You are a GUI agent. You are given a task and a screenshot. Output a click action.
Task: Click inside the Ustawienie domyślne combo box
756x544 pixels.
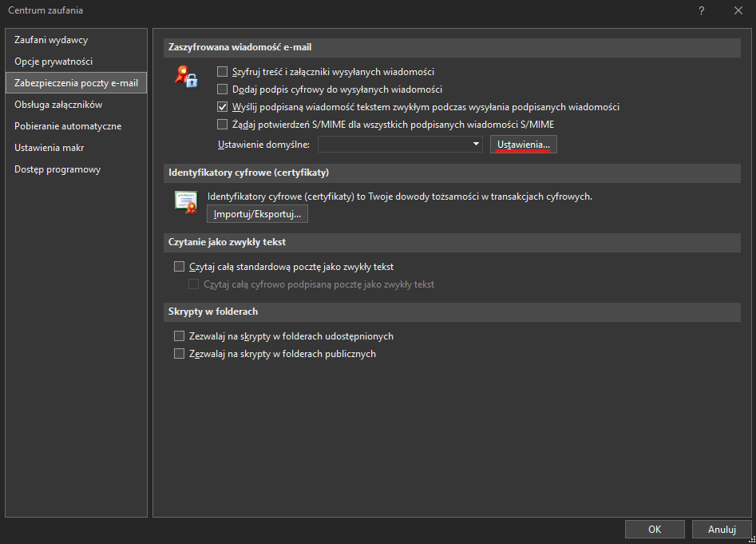point(400,145)
